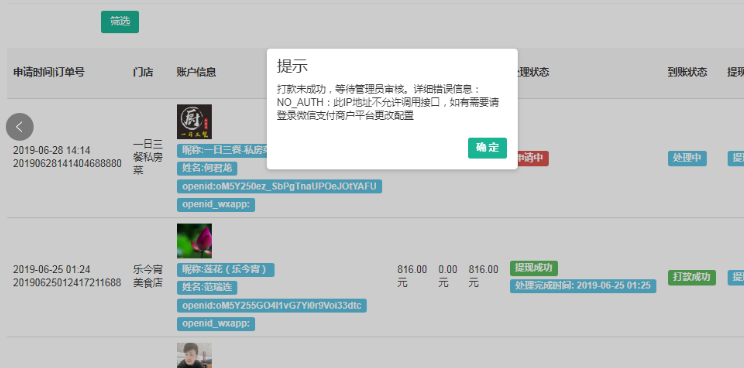Click the red 申请中 status badge
The width and height of the screenshot is (744, 368).
(x=533, y=158)
